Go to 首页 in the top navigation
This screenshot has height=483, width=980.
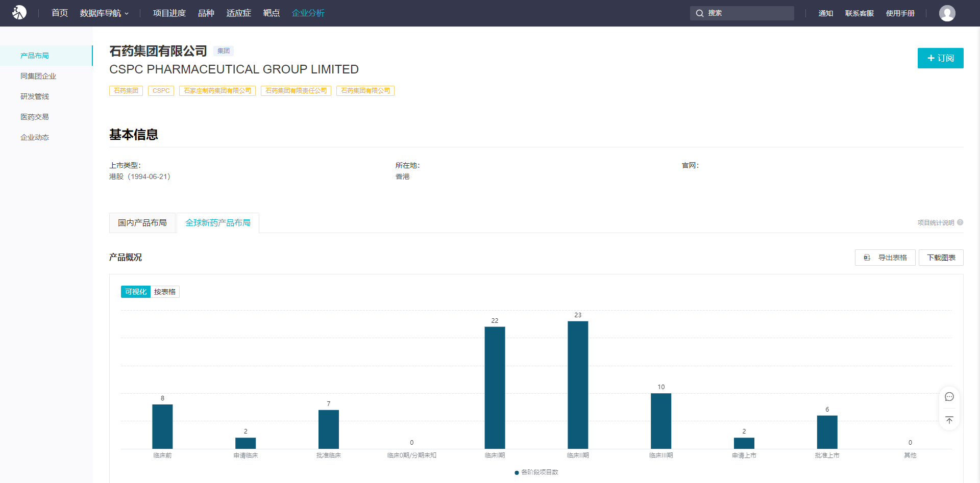point(60,13)
